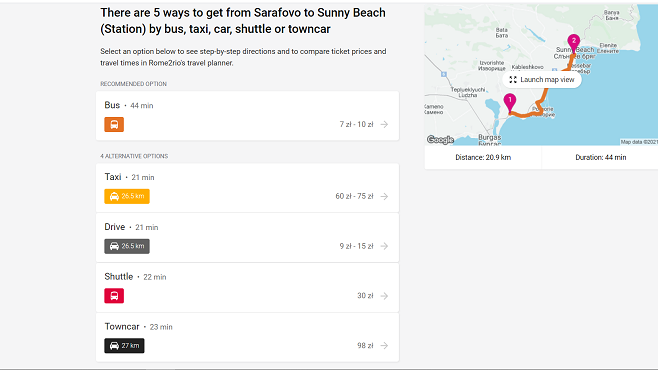Image resolution: width=658 pixels, height=370 pixels.
Task: Click the Shuttle 30 zł price
Action: (x=365, y=296)
